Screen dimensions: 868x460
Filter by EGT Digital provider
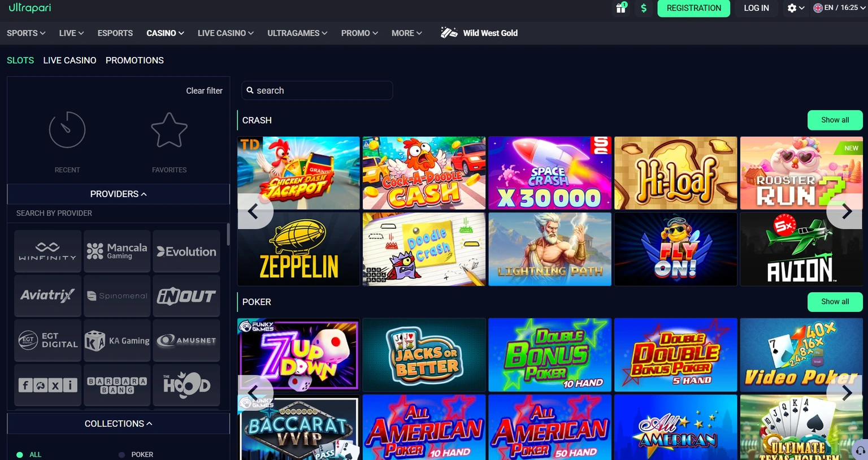click(47, 340)
